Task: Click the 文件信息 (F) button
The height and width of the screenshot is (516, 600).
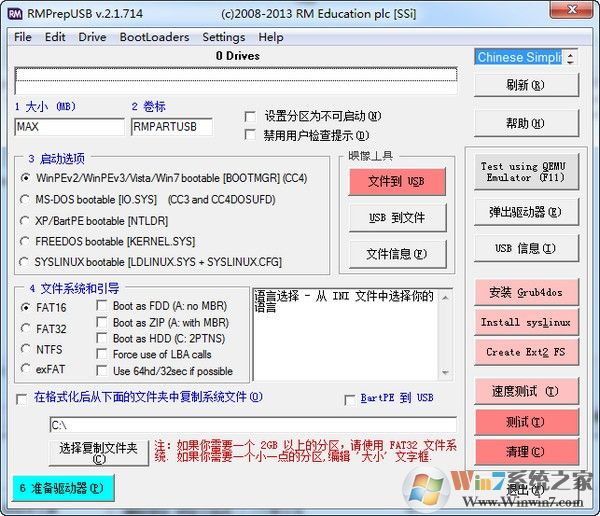Action: click(397, 254)
